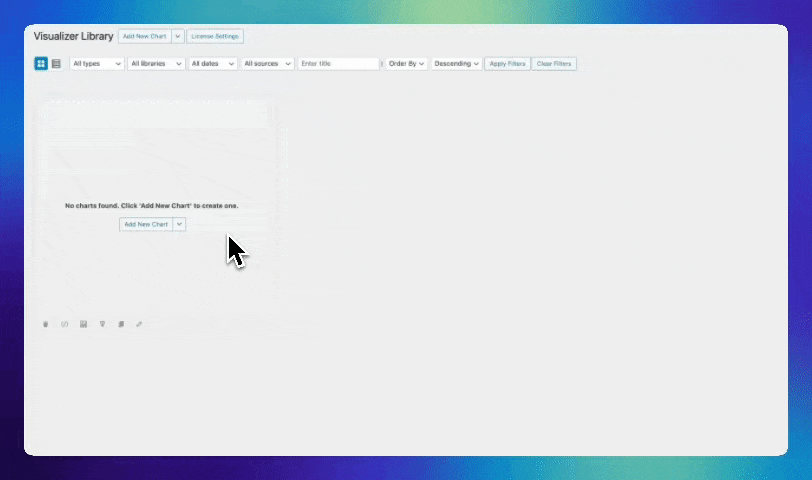Expand the arrow beside the center Add New Chart
Viewport: 812px width, 480px height.
pyautogui.click(x=180, y=224)
